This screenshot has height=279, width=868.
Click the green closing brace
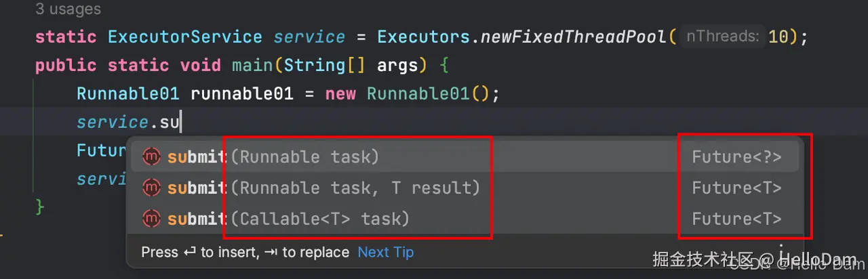pos(40,205)
